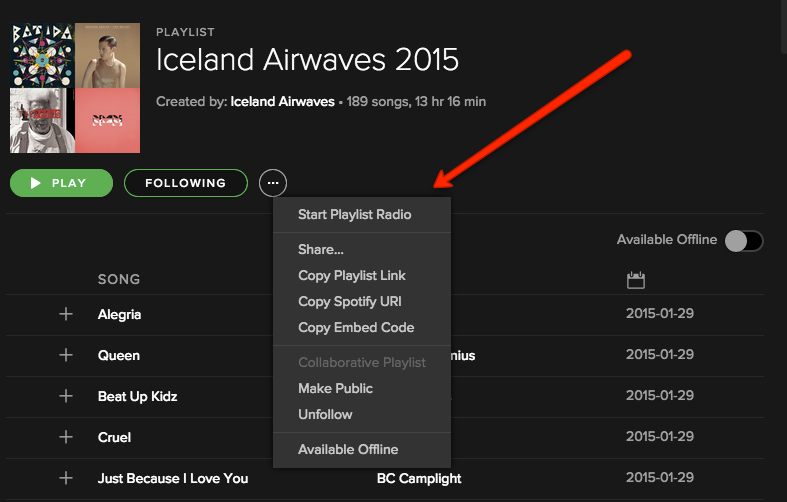Screen dimensions: 787x502
Task: Start playing with the green PLAY button
Action: tap(61, 183)
